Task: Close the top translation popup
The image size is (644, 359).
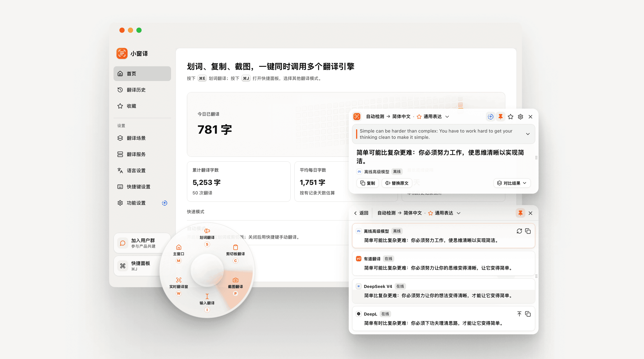Action: pyautogui.click(x=530, y=117)
